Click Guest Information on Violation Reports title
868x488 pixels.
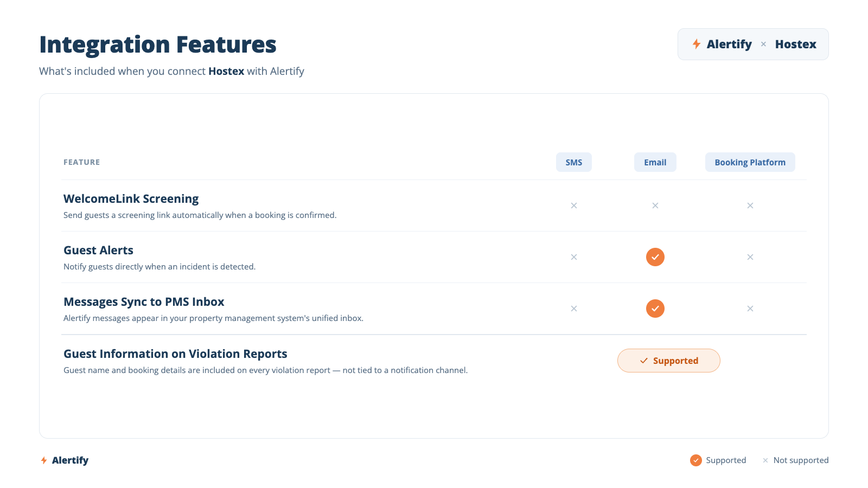coord(175,354)
